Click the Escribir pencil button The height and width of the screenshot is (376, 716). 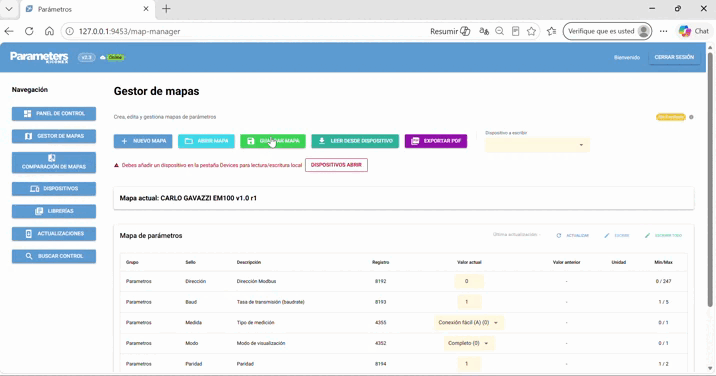617,236
